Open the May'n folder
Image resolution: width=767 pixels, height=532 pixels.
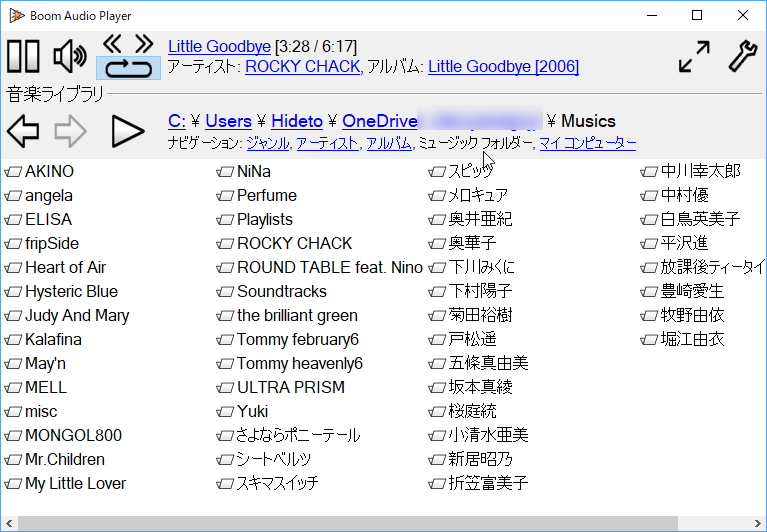[35, 363]
